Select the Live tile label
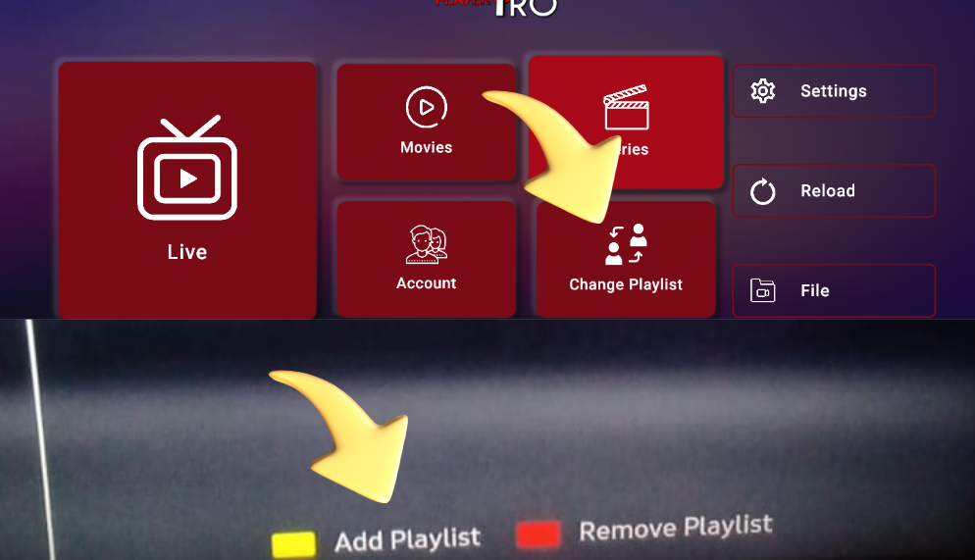 [186, 252]
